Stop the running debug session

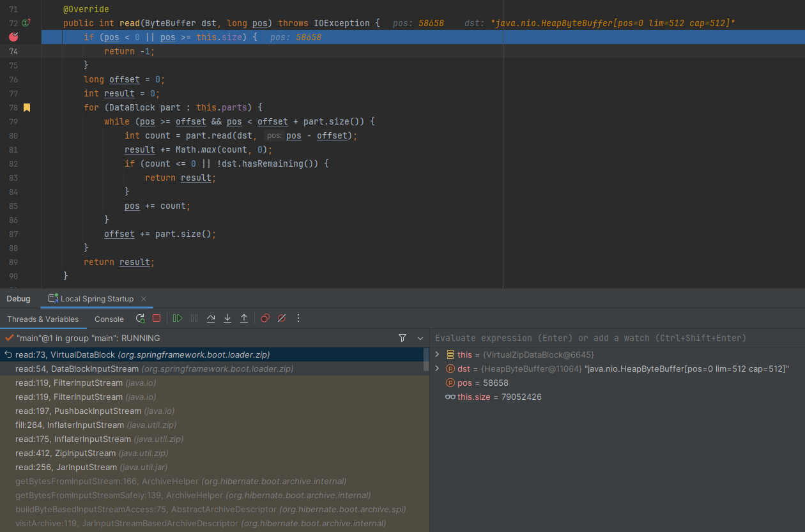pos(157,318)
